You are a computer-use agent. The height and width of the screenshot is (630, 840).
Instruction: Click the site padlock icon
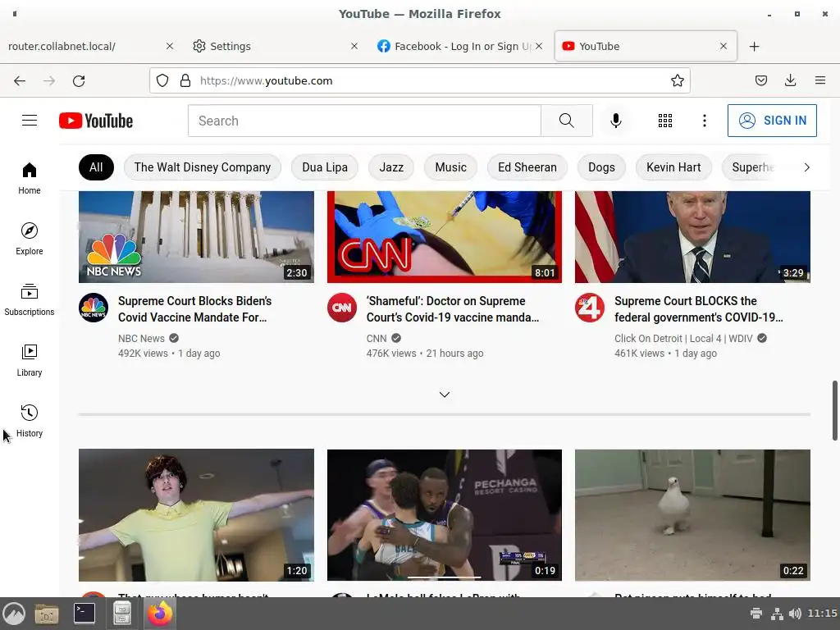185,81
